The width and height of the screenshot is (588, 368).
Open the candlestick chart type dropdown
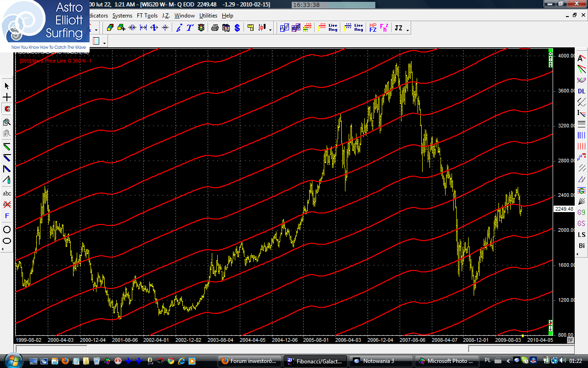270,30
